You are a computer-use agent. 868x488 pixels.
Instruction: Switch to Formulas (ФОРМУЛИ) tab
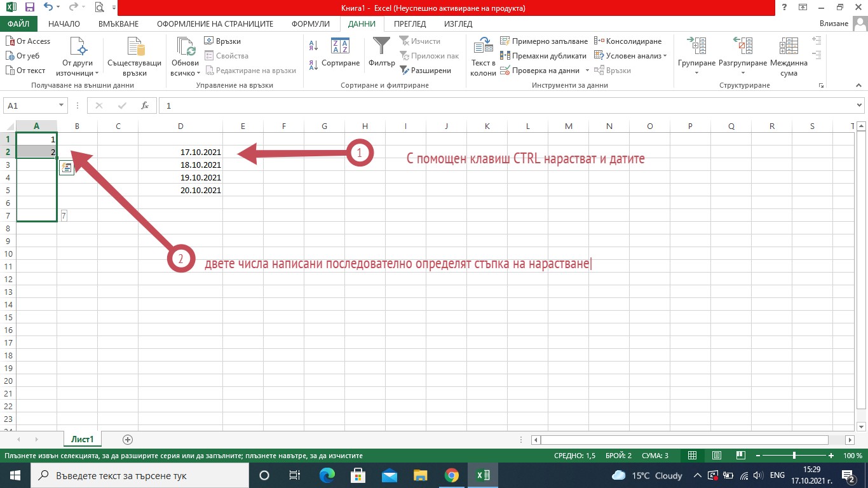point(310,24)
